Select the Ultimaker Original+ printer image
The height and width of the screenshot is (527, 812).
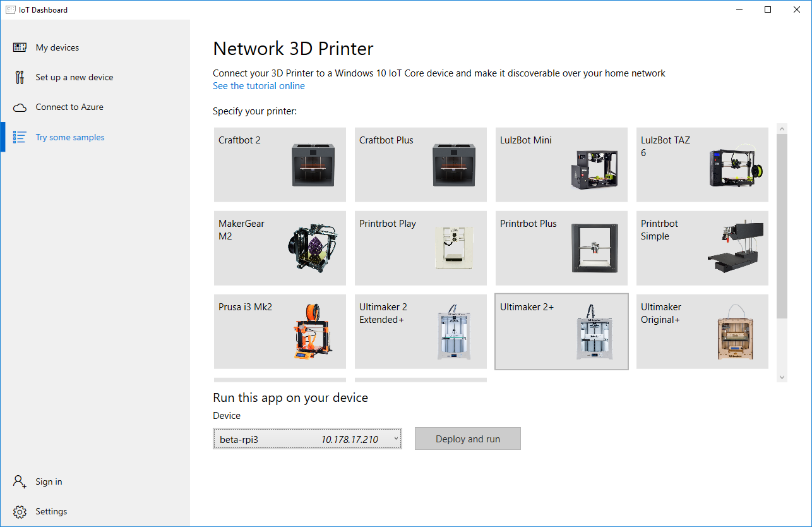[736, 332]
